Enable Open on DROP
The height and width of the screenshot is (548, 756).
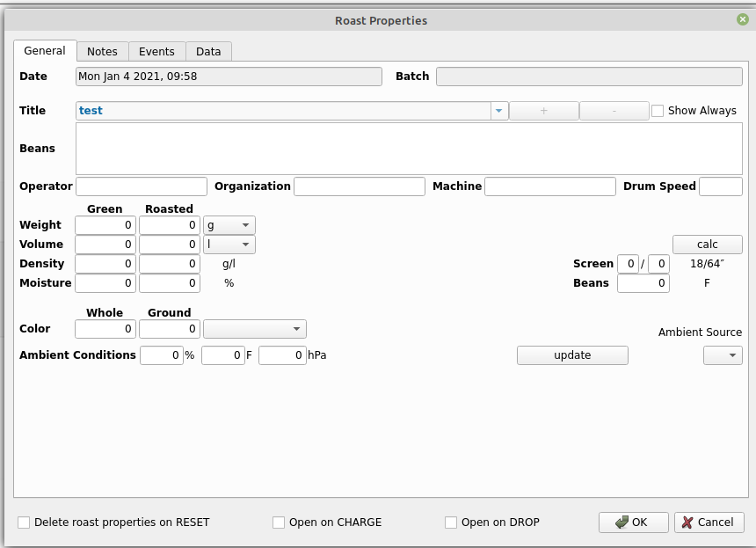click(450, 522)
